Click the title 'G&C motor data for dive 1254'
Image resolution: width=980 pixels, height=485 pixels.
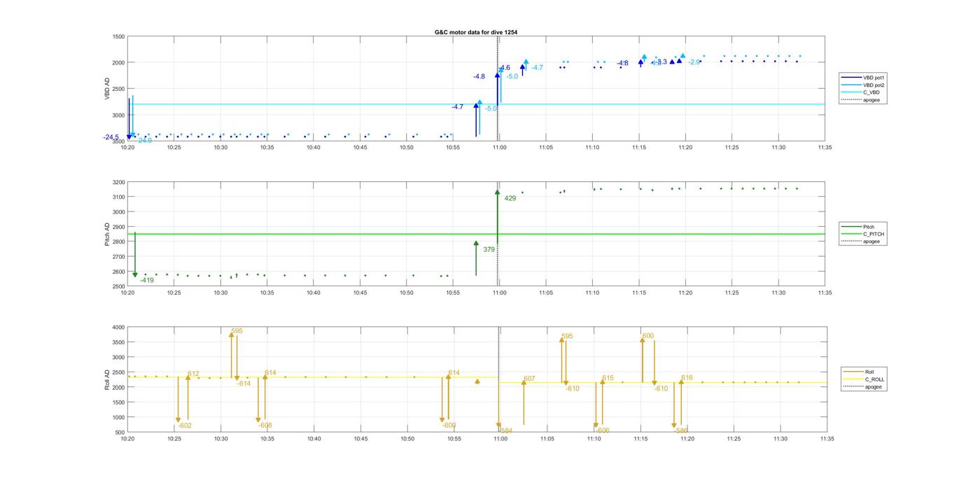476,32
